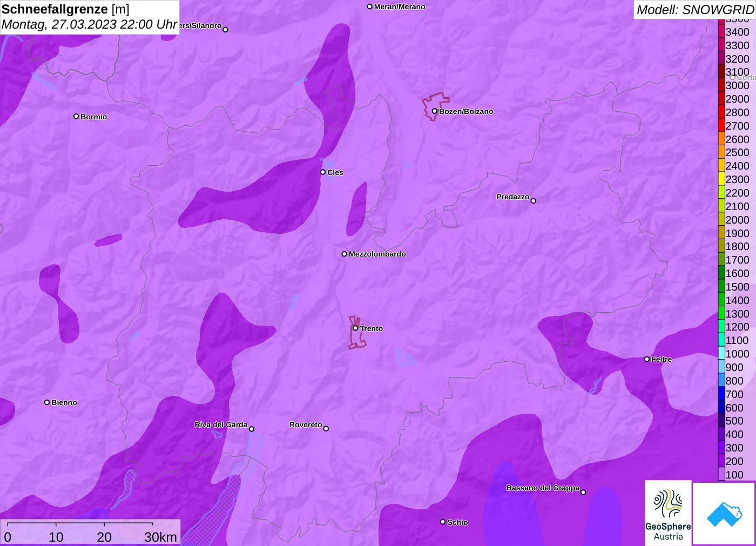
Task: Click the Mezzolombardo city marker dot
Action: point(345,254)
